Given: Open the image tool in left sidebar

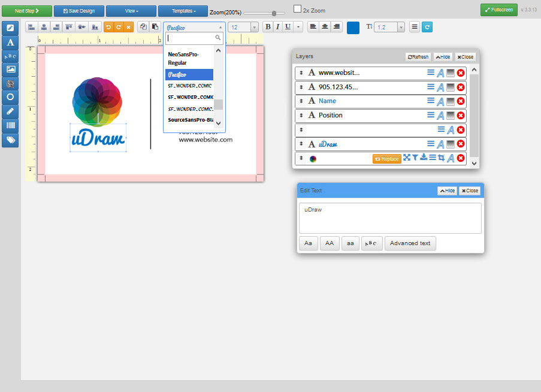Looking at the screenshot, I should tap(10, 70).
